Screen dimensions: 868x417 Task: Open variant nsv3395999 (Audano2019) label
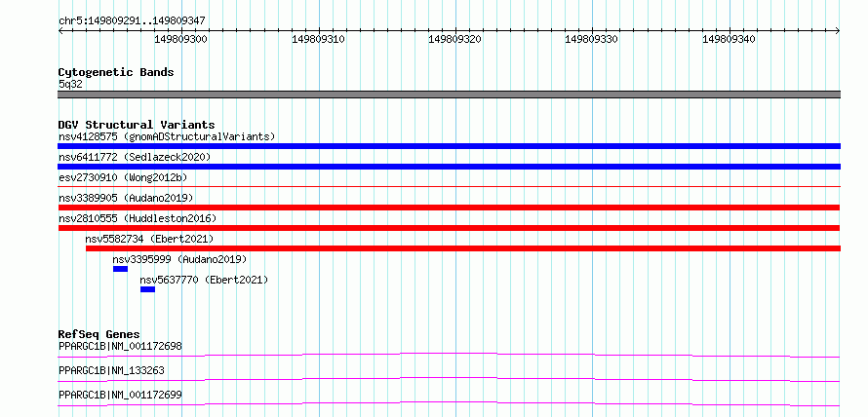179,259
